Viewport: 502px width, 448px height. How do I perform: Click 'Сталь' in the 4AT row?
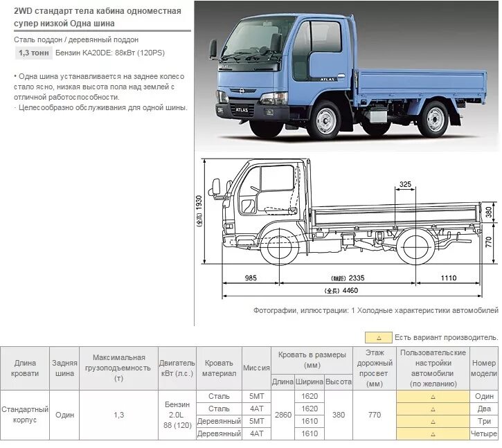pos(219,409)
